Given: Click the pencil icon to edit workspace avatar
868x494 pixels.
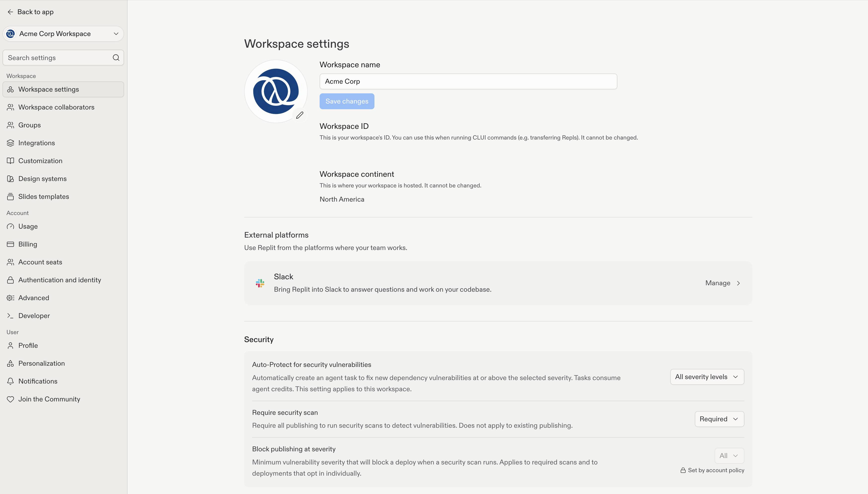Looking at the screenshot, I should pos(300,115).
